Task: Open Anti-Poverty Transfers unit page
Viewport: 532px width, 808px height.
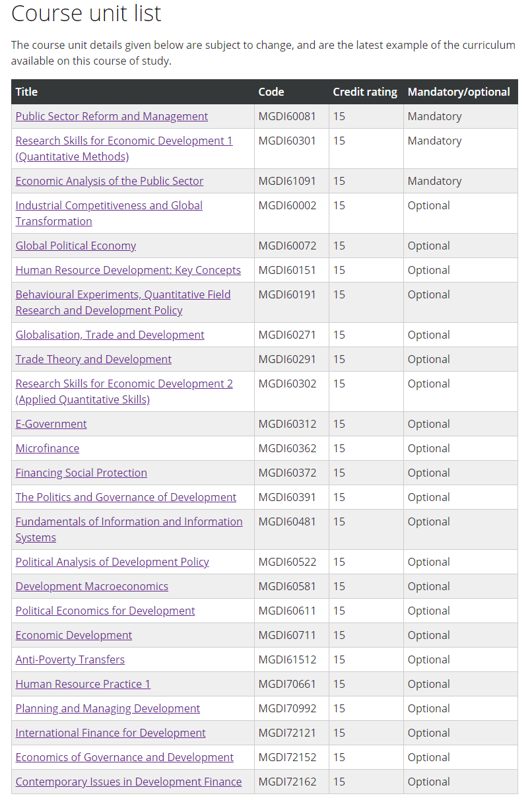Action: coord(70,659)
